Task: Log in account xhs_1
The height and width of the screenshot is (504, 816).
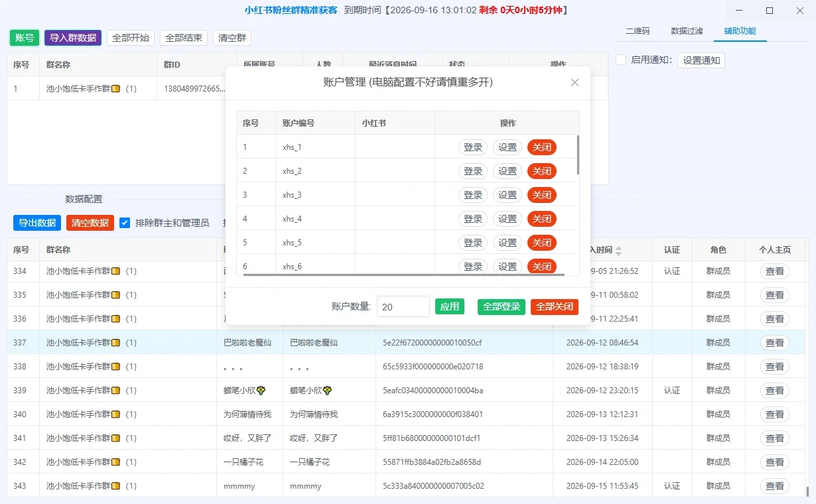Action: 473,147
